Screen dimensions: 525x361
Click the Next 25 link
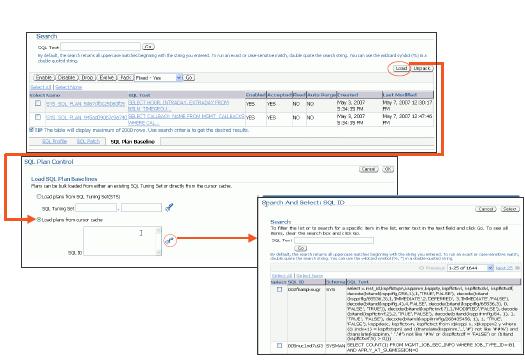tap(504, 268)
